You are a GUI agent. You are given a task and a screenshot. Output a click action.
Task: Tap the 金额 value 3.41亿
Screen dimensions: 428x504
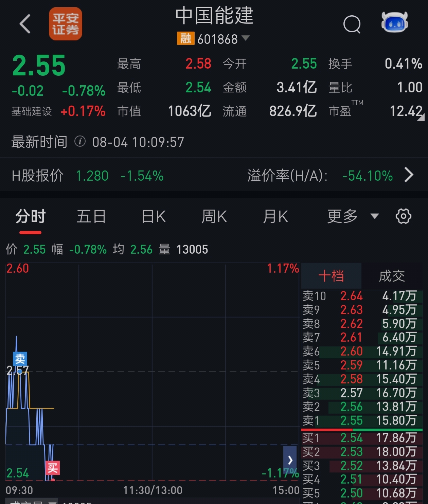[297, 88]
